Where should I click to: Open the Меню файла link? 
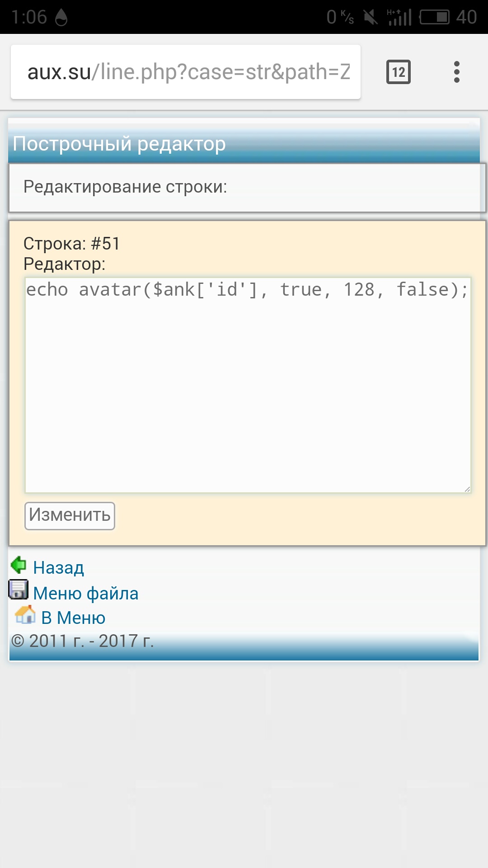pyautogui.click(x=86, y=593)
